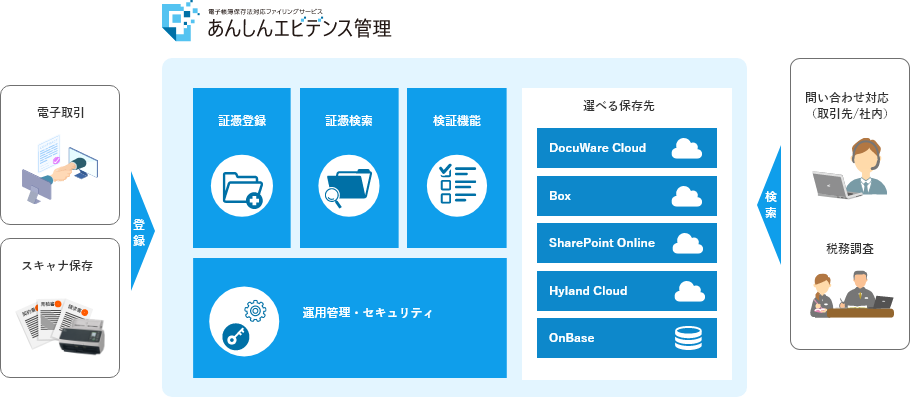The image size is (910, 397).
Task: Click the cloud icon on DocuWare Cloud
Action: [x=687, y=149]
